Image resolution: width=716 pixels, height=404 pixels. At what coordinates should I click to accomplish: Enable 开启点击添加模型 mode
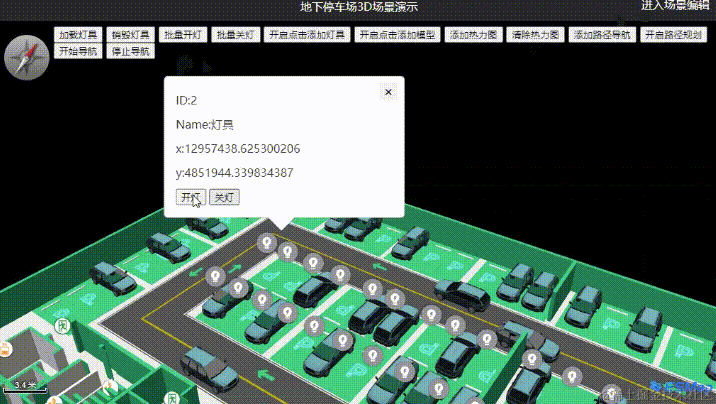click(x=397, y=35)
